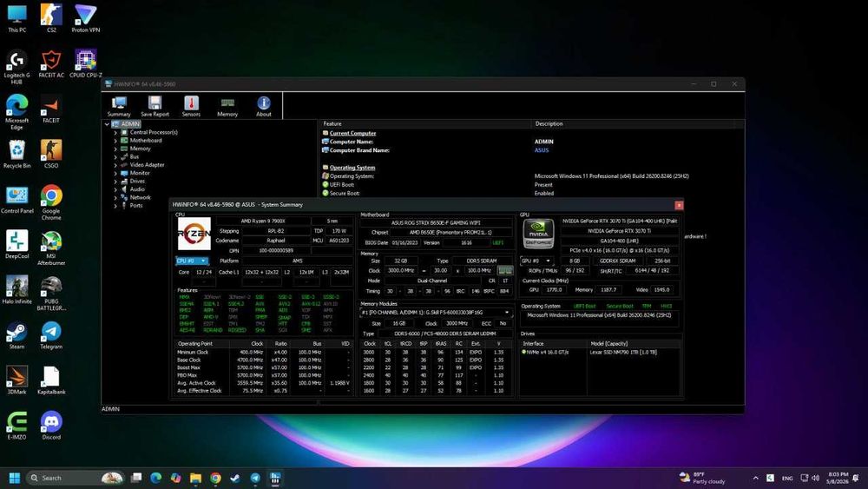The image size is (868, 489).
Task: Click the memory module icon beside 100.0 MHz
Action: [505, 270]
